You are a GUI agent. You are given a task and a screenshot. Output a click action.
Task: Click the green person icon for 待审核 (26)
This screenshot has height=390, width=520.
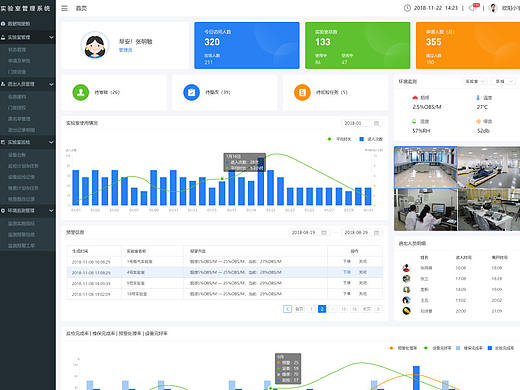(81, 92)
